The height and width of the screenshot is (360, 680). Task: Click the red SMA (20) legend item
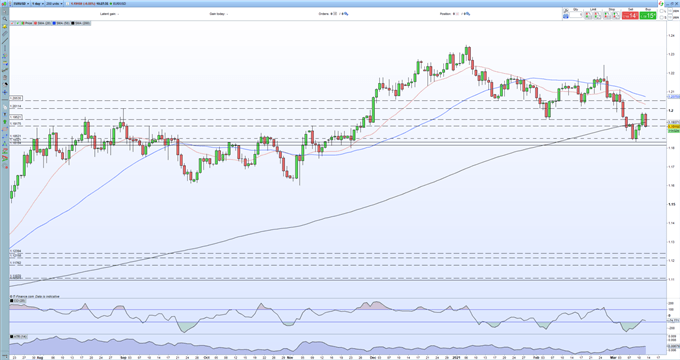click(x=42, y=23)
